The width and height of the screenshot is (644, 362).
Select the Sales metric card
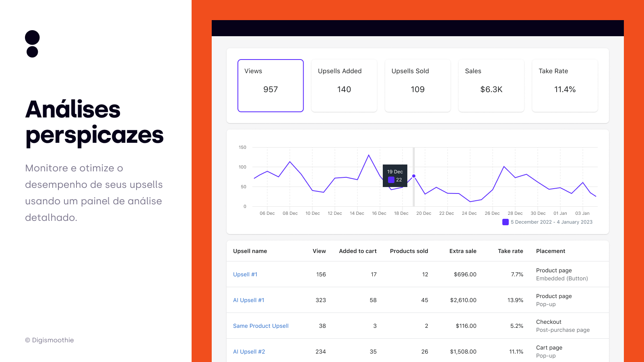(491, 86)
